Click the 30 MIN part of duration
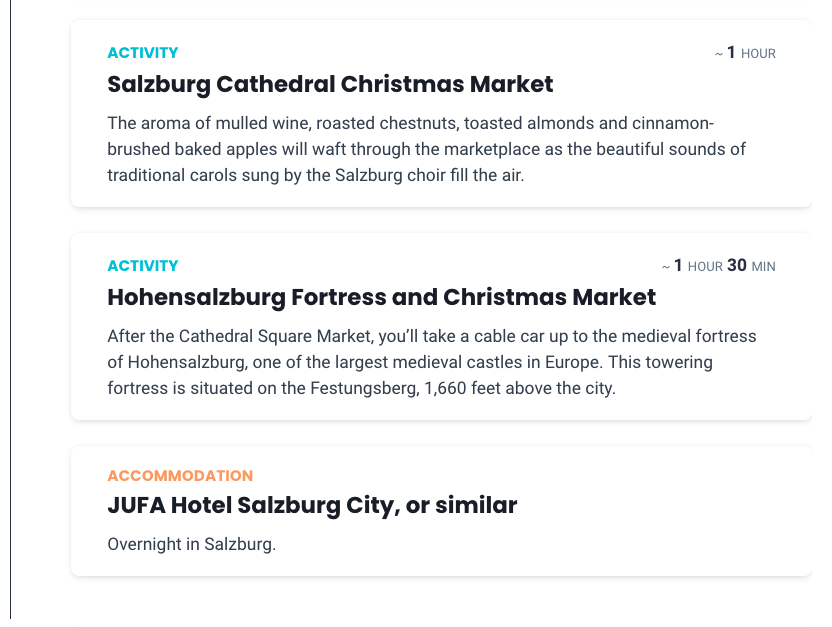Screen dimensions: 832x627 tap(751, 266)
